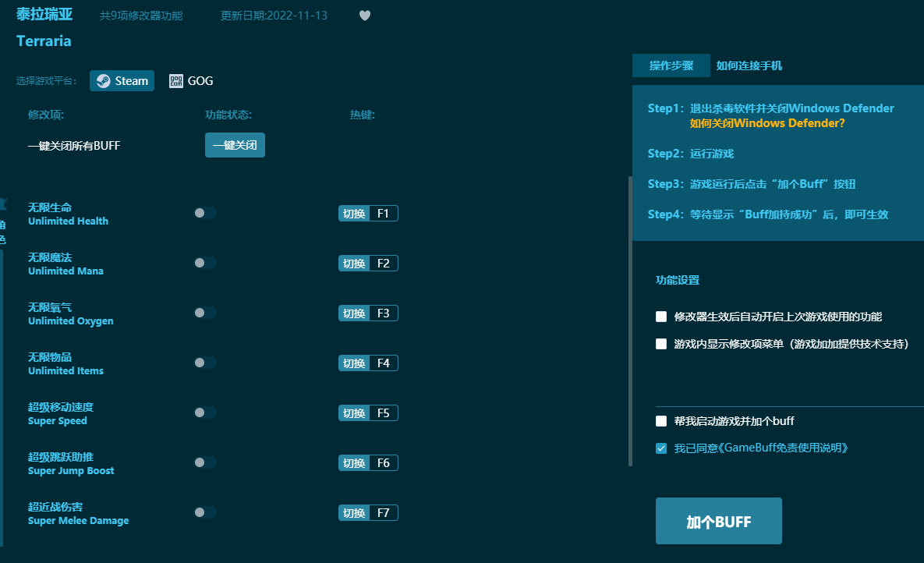Check auto-enable last used functions option
The height and width of the screenshot is (563, 924).
click(661, 317)
